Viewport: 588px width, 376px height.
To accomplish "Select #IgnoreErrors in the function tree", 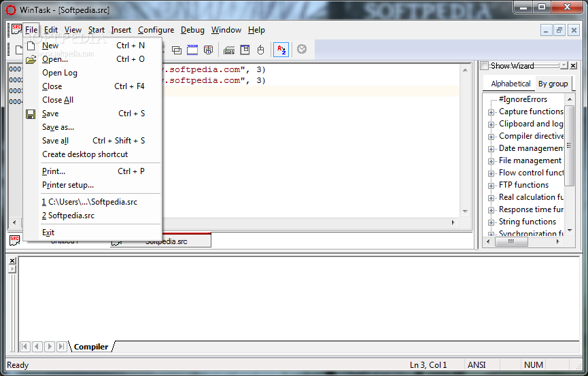I will coord(523,99).
